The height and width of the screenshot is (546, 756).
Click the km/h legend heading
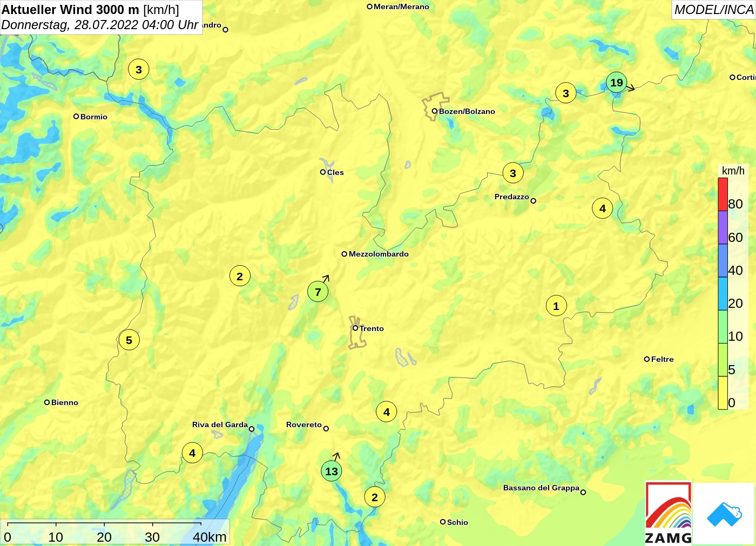click(x=733, y=171)
